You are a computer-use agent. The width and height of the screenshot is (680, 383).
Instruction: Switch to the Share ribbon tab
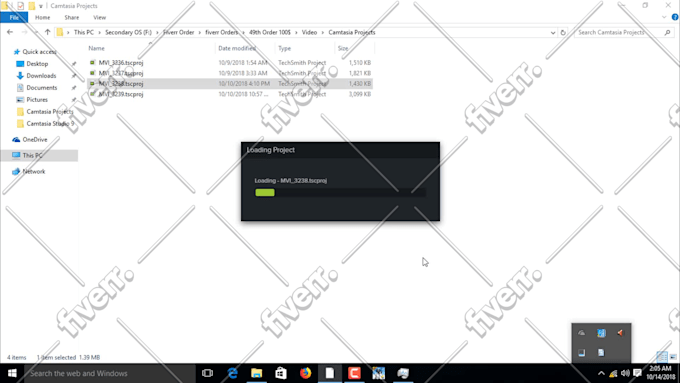coord(72,17)
